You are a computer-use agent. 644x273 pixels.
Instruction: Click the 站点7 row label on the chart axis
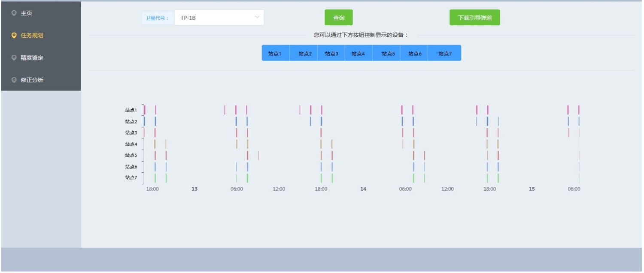click(131, 178)
